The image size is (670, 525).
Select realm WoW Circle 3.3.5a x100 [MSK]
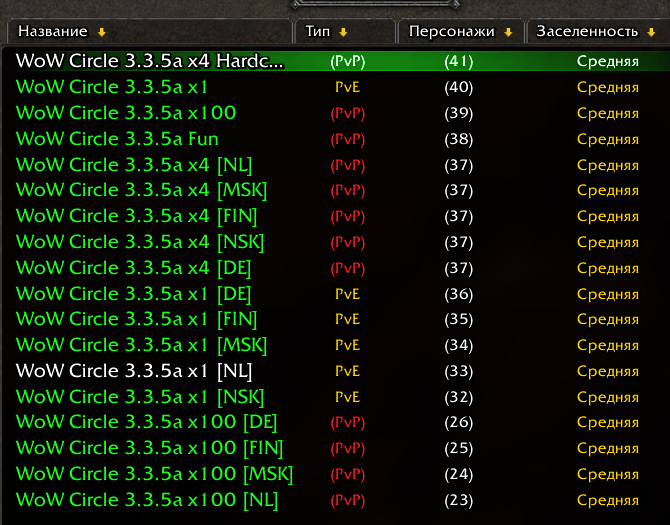pos(155,474)
